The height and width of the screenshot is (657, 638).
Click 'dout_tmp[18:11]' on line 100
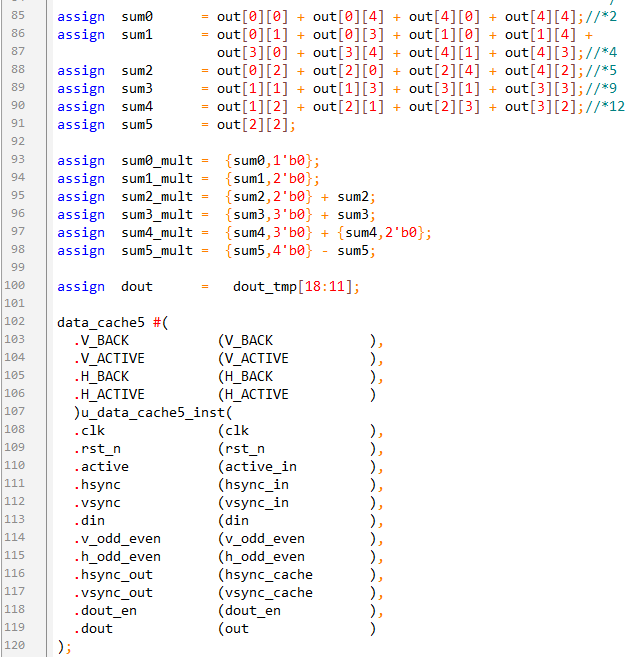[x=293, y=287]
